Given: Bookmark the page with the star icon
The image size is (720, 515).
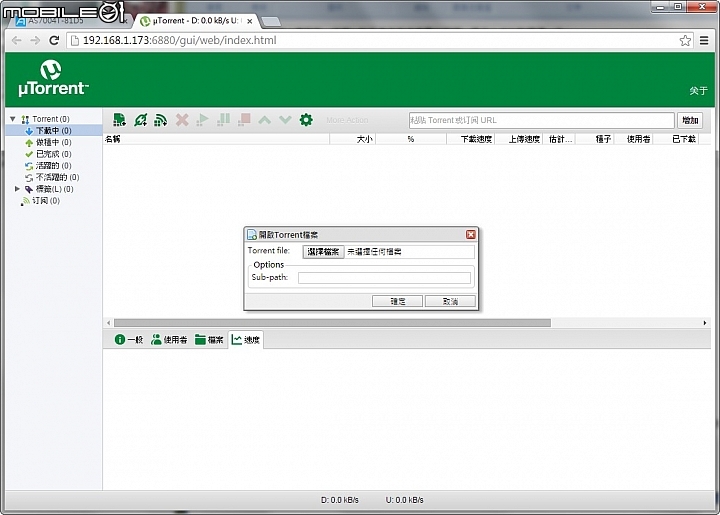Looking at the screenshot, I should [685, 40].
